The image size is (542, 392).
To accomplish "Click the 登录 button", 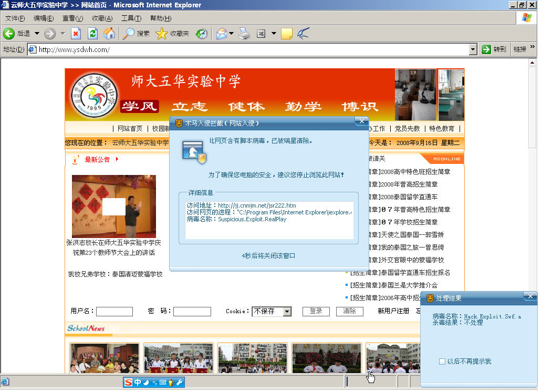I will coord(316,312).
